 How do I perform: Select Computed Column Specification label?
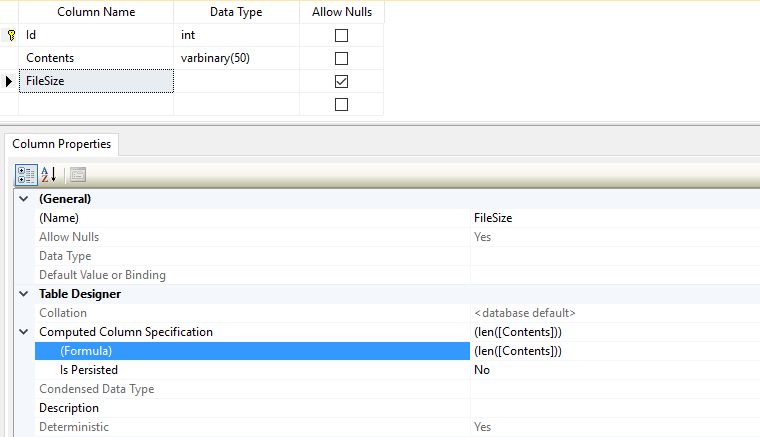pyautogui.click(x=126, y=332)
